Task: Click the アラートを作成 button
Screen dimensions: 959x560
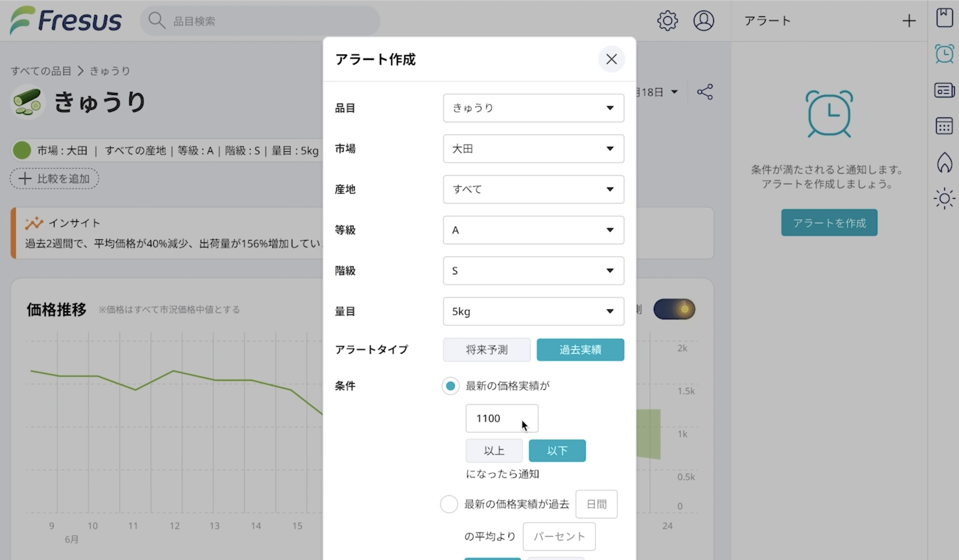Action: [829, 223]
